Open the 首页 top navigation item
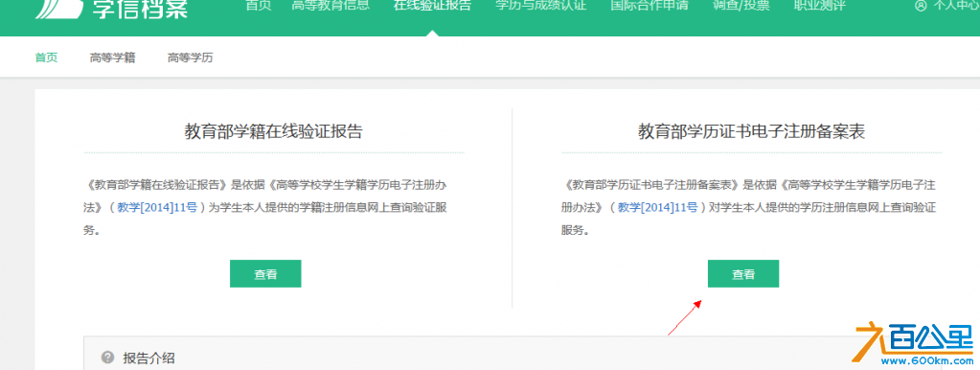 258,6
